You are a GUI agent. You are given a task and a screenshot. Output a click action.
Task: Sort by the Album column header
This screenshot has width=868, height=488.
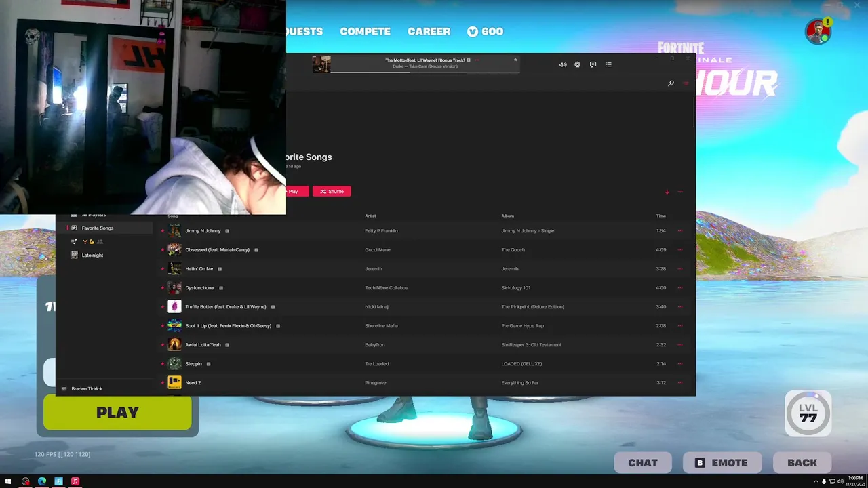tap(508, 216)
